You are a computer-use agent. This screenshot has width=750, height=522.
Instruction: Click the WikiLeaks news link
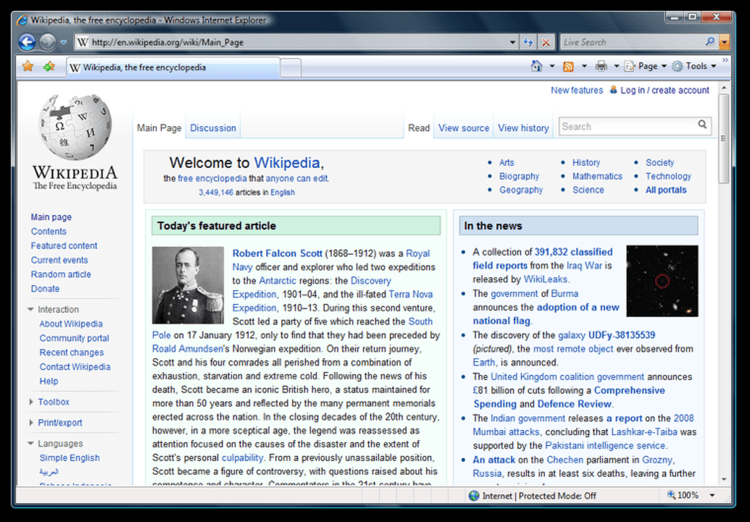(x=545, y=279)
